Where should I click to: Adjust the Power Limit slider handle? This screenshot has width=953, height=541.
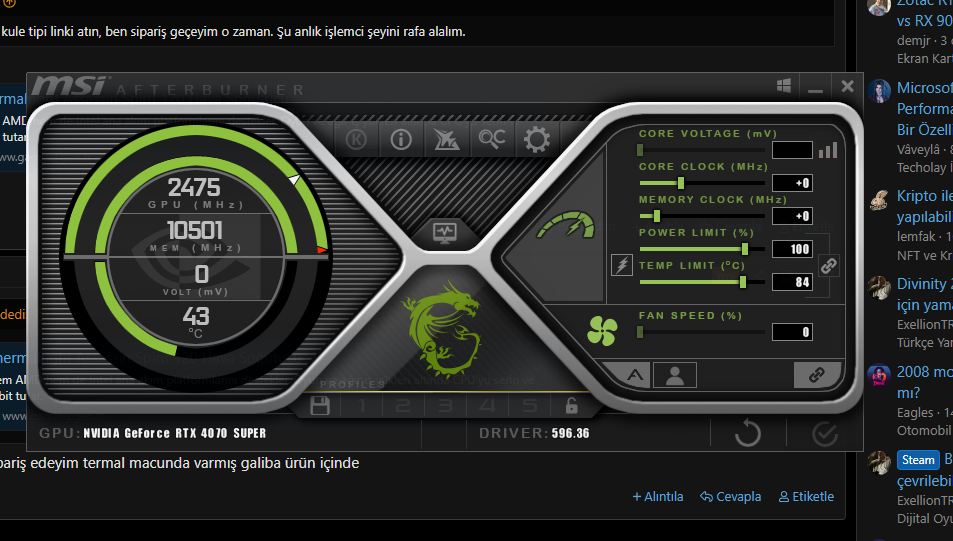pyautogui.click(x=745, y=249)
